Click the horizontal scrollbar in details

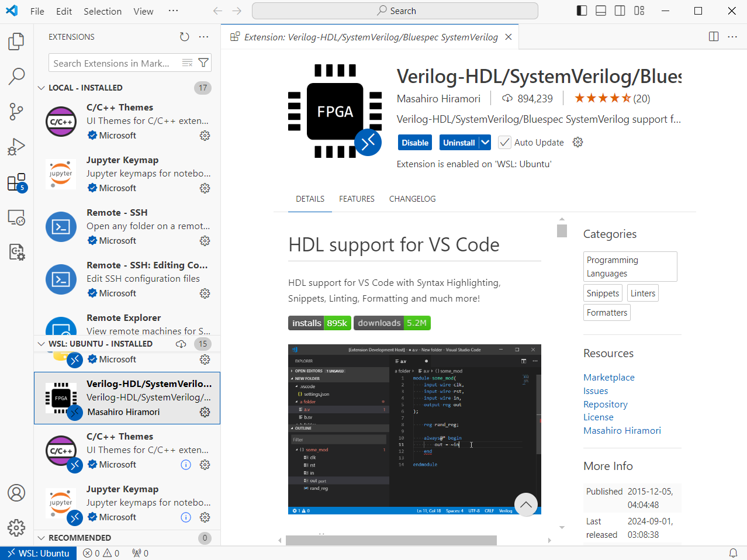pos(391,541)
